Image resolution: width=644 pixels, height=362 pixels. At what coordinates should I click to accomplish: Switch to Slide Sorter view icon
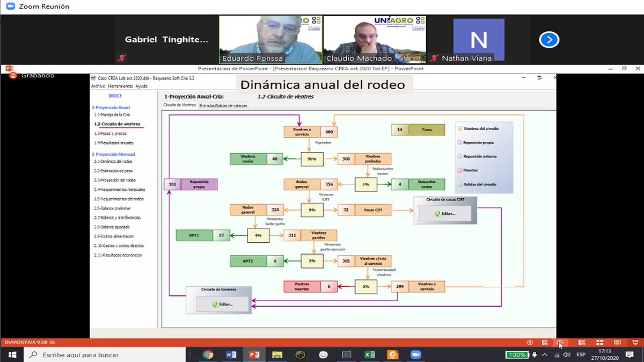click(x=600, y=343)
